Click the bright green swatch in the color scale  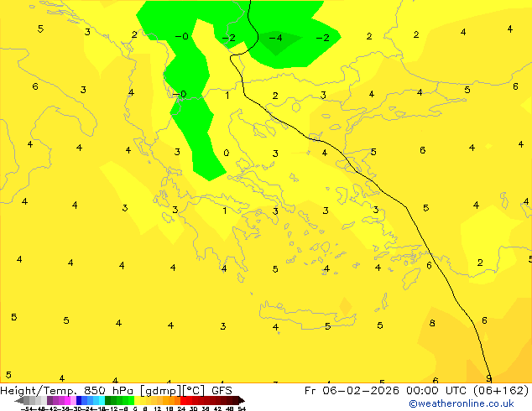tap(131, 401)
